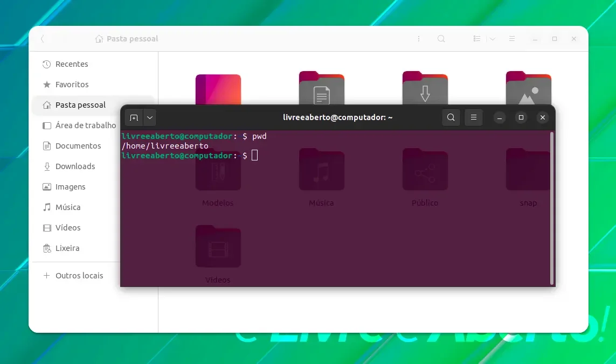
Task: Select the pictures folder icon in Files
Action: click(x=528, y=88)
